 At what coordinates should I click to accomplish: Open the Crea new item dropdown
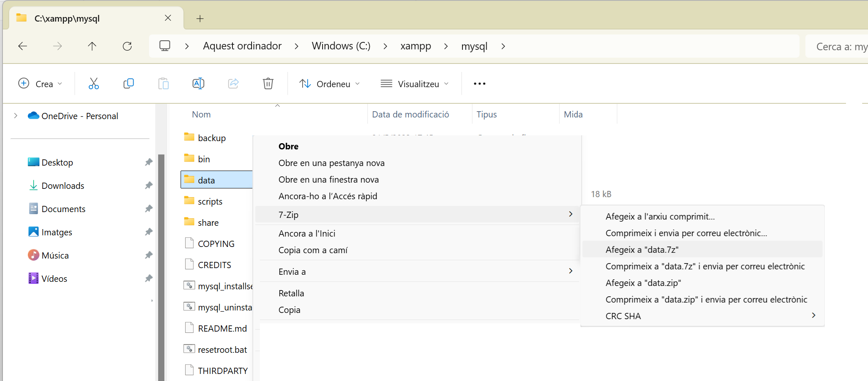(40, 84)
